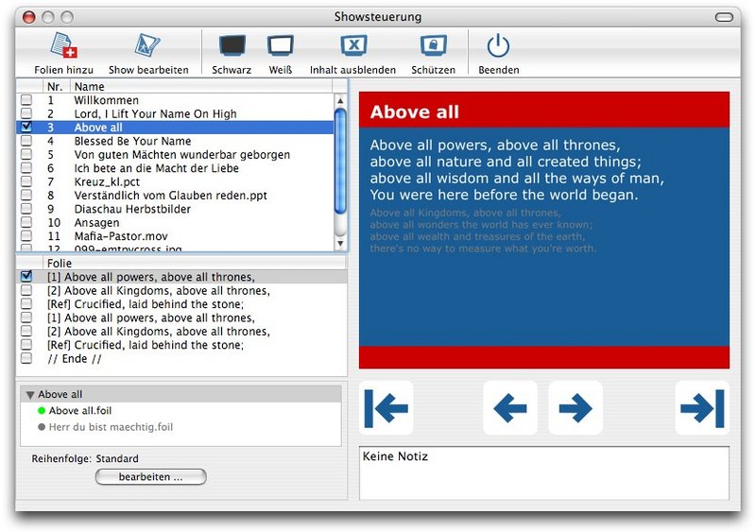Check the box for Ich bete an die Macht der Liebe
The height and width of the screenshot is (532, 756).
pyautogui.click(x=26, y=167)
